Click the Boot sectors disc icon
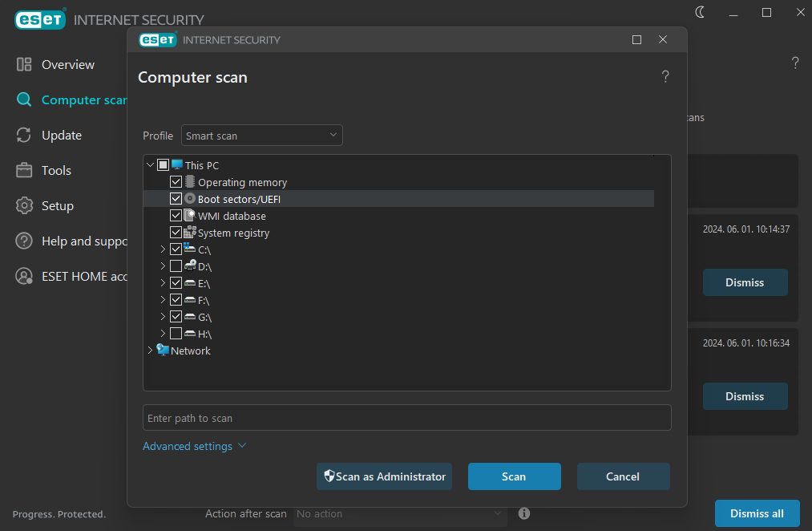Screen dimensions: 812x531 pyautogui.click(x=190, y=198)
